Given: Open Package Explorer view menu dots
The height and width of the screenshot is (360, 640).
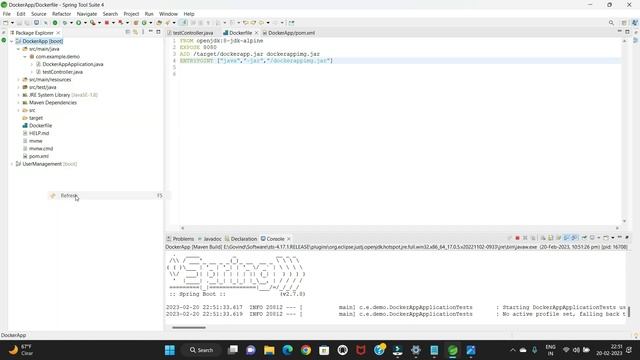Looking at the screenshot, I should pyautogui.click(x=143, y=32).
